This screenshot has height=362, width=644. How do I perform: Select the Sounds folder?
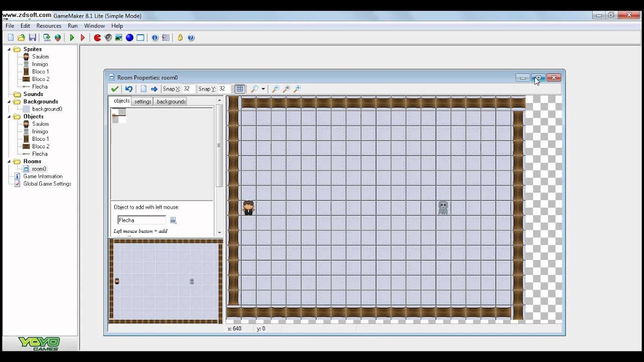click(x=33, y=94)
